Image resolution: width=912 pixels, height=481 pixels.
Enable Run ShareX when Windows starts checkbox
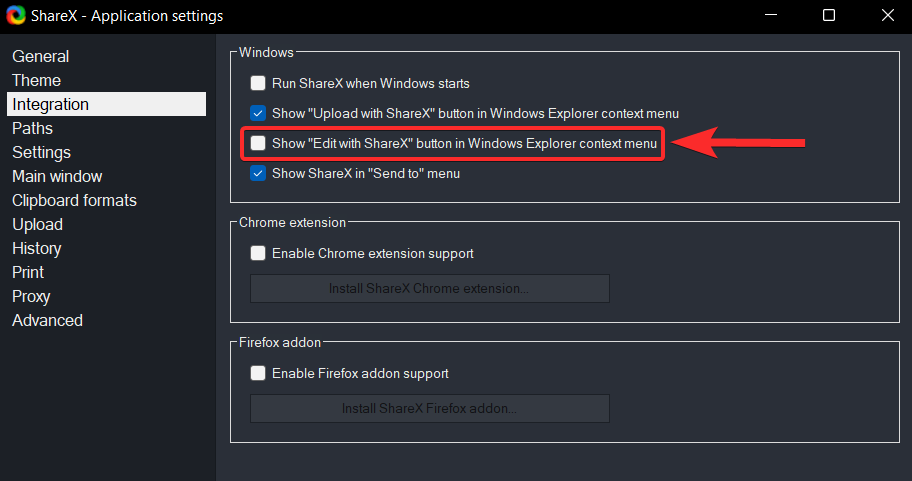[258, 83]
